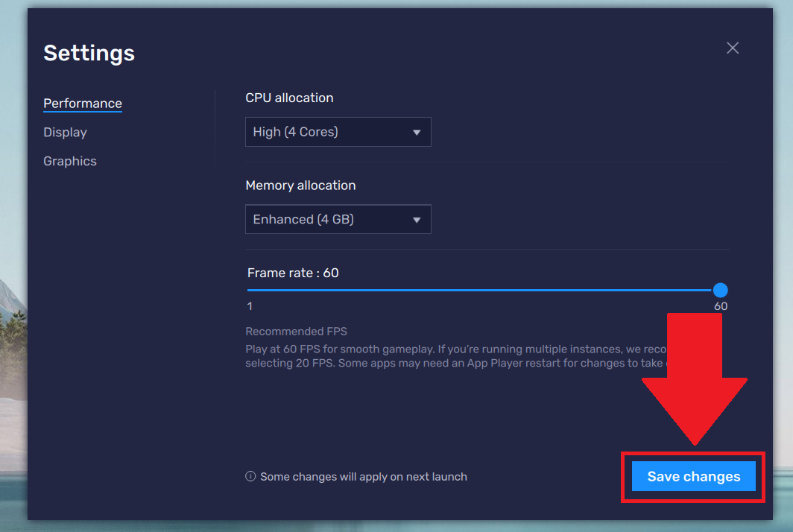Open the Memory allocation dropdown
793x532 pixels.
point(338,219)
